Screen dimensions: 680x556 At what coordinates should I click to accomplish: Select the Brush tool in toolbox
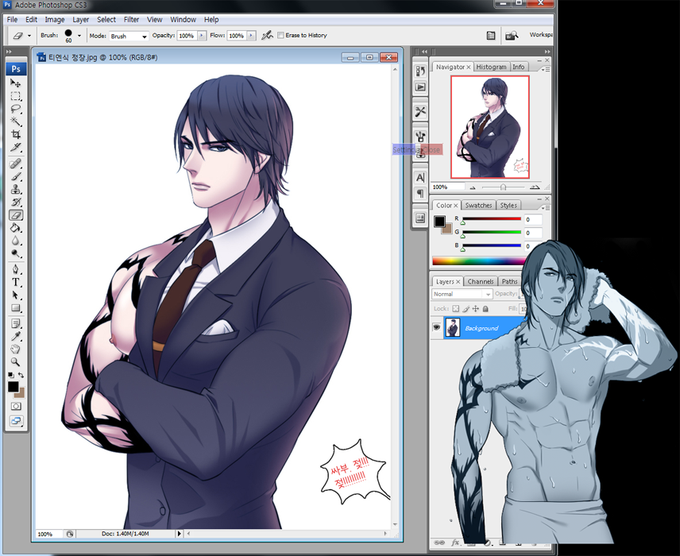pos(16,177)
